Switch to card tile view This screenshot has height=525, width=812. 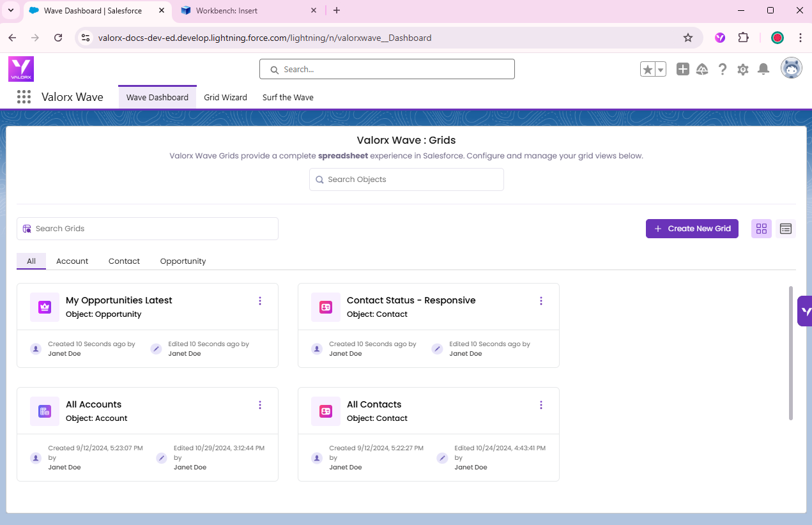coord(762,229)
